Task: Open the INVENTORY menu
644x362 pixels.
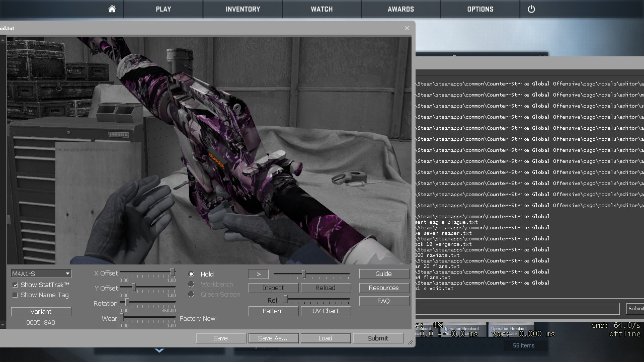Action: pyautogui.click(x=243, y=9)
